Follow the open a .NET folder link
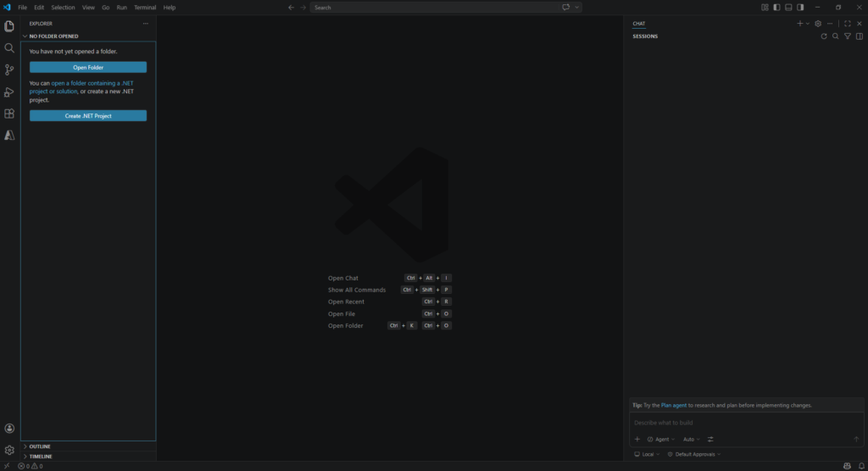 point(81,87)
